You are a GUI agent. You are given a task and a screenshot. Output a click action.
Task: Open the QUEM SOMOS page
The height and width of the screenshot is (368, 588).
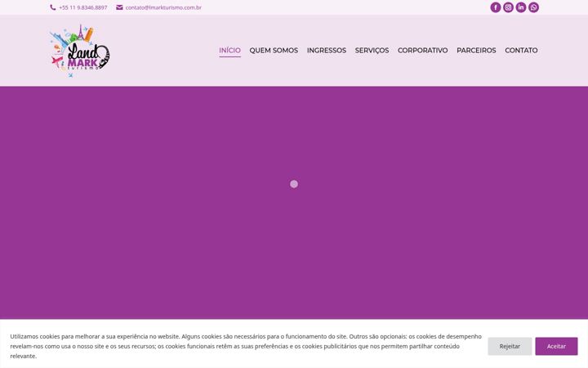tap(274, 51)
